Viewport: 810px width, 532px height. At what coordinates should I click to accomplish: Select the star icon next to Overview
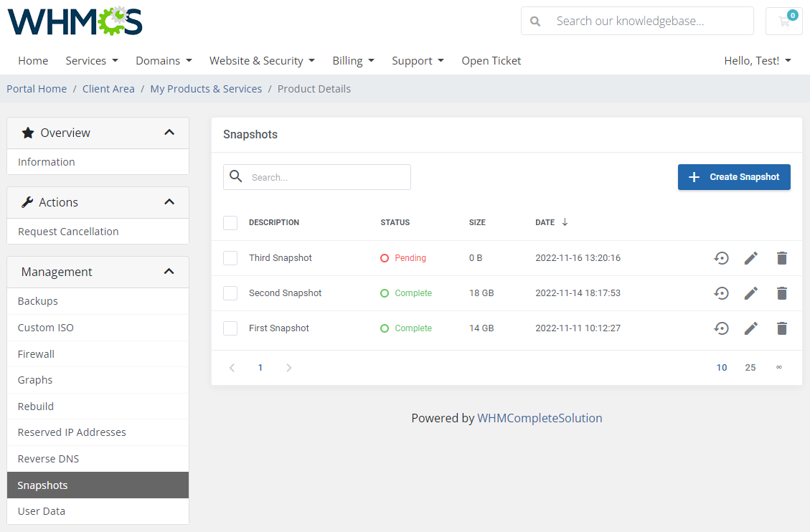click(x=28, y=132)
